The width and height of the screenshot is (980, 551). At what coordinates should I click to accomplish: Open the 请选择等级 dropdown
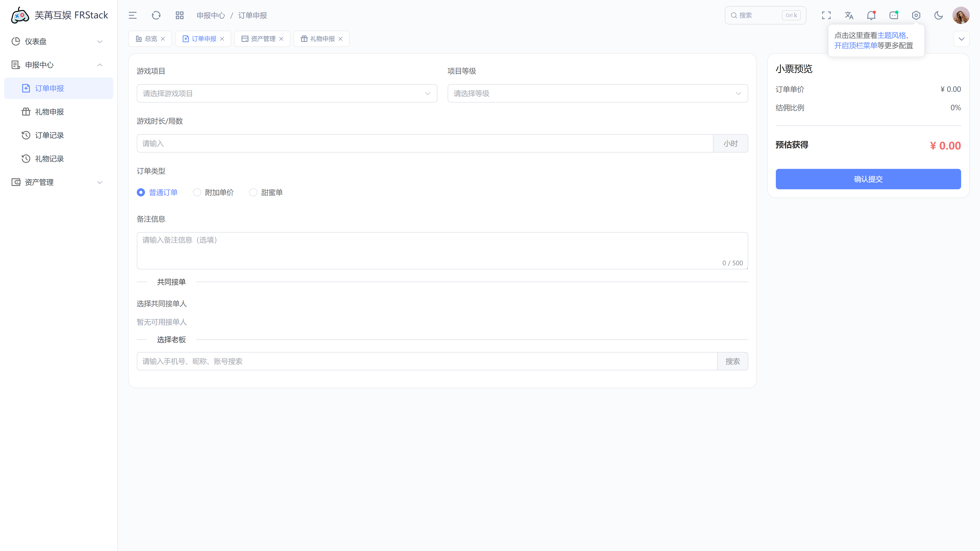pos(597,94)
